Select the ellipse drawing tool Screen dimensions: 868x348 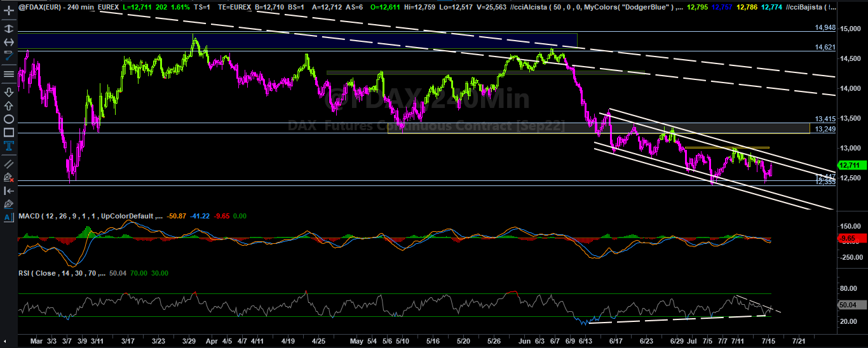coord(8,119)
